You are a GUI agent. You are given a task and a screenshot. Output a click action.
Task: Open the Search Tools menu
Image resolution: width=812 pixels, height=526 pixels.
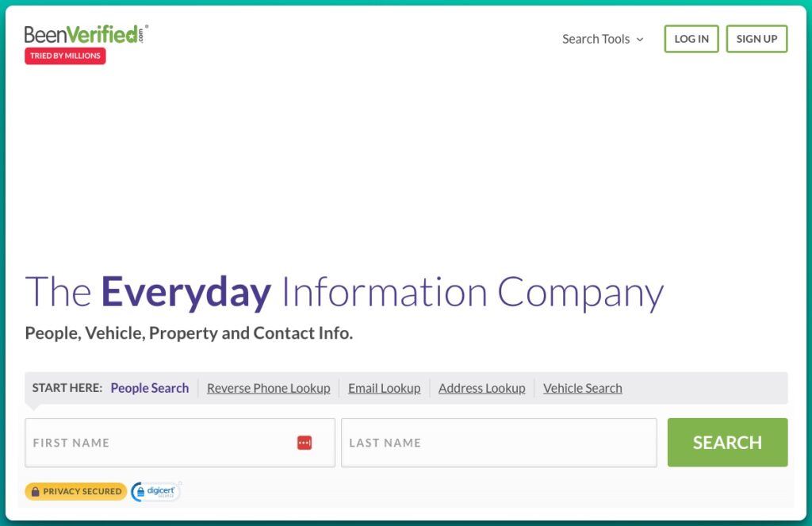596,38
